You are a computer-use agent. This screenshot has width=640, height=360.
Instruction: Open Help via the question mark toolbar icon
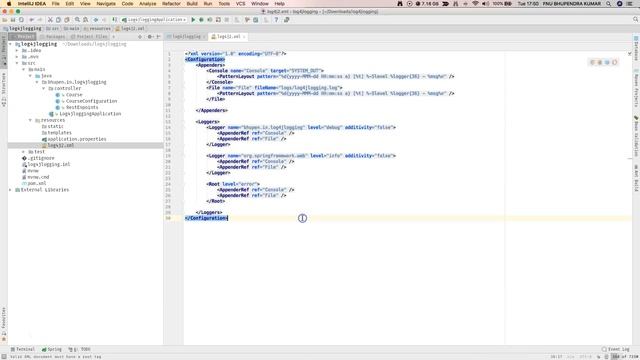[x=276, y=20]
